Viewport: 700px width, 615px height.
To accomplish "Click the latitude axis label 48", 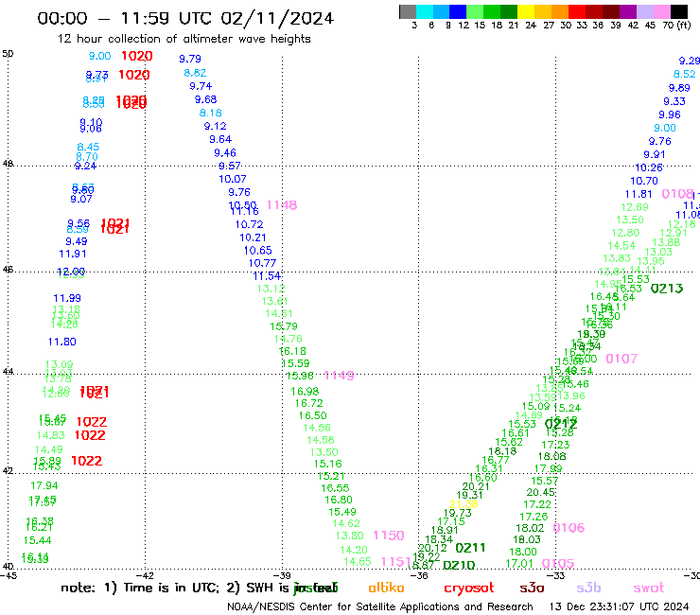I will click(8, 164).
